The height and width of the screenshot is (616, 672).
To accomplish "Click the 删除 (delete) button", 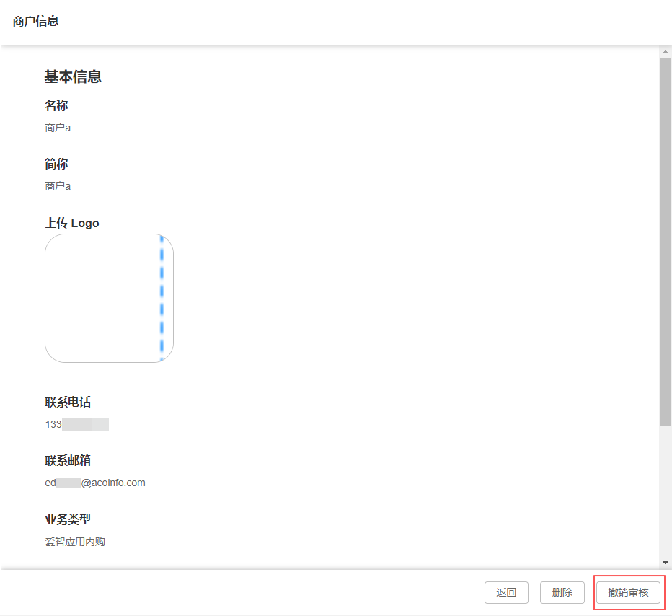I will click(x=562, y=592).
